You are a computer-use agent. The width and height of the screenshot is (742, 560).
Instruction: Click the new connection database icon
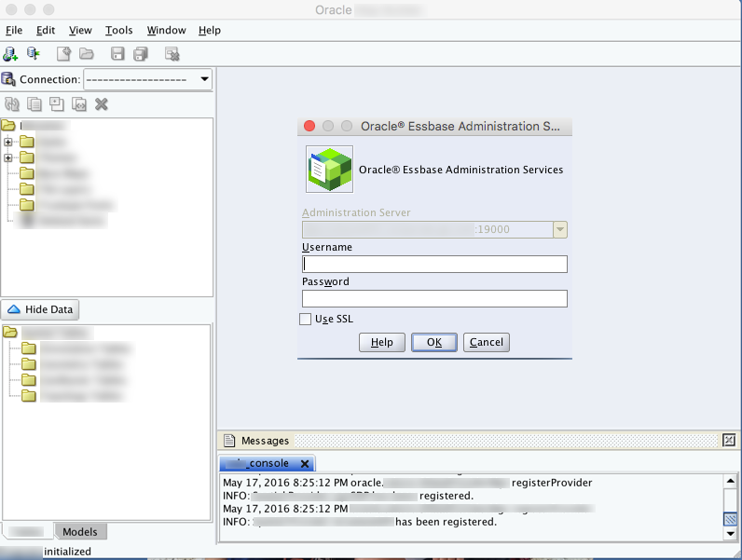[11, 54]
